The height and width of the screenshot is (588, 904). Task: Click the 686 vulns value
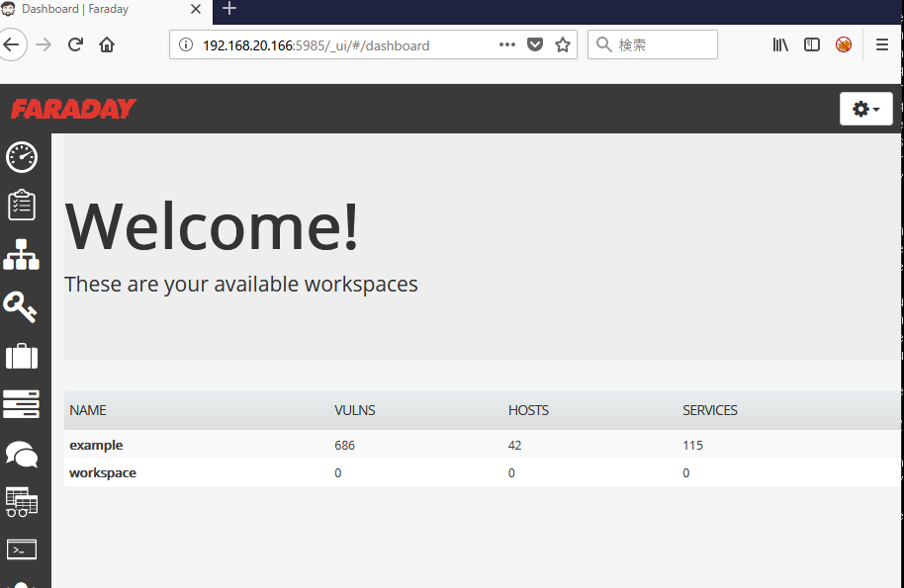tap(345, 445)
